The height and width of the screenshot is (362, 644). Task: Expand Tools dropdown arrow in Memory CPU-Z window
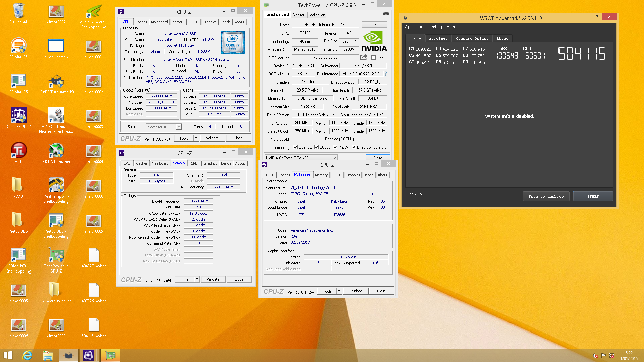tap(197, 279)
